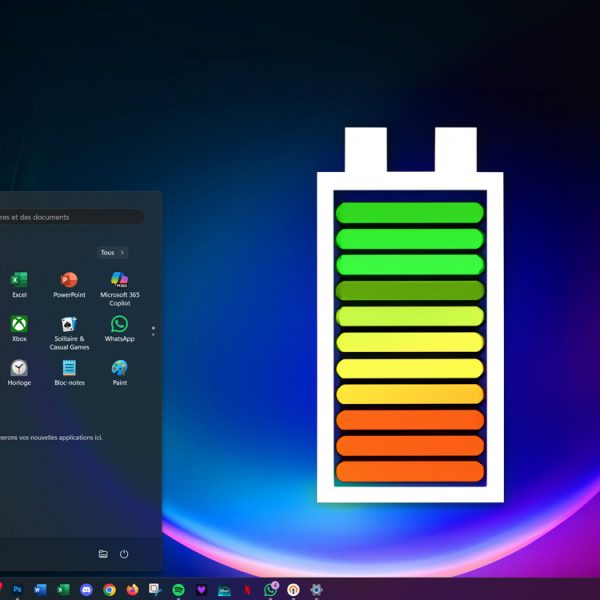Open Spotify from the taskbar
Image resolution: width=600 pixels, height=600 pixels.
[178, 590]
